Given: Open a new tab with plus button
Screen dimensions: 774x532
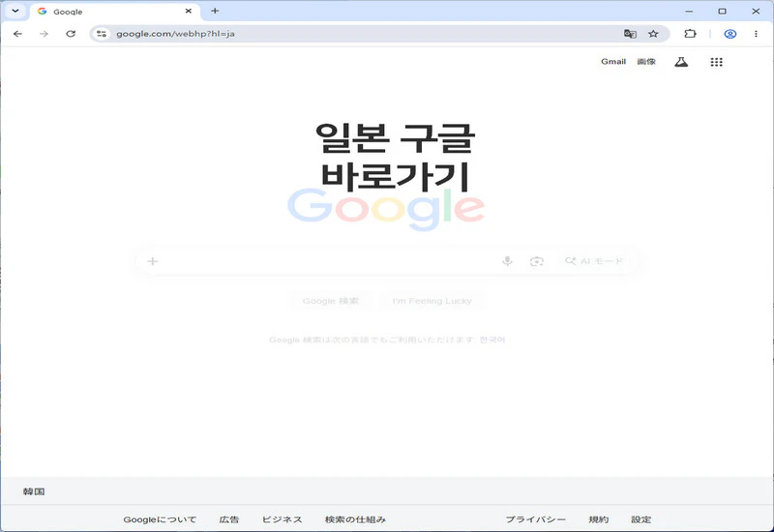Looking at the screenshot, I should [215, 11].
